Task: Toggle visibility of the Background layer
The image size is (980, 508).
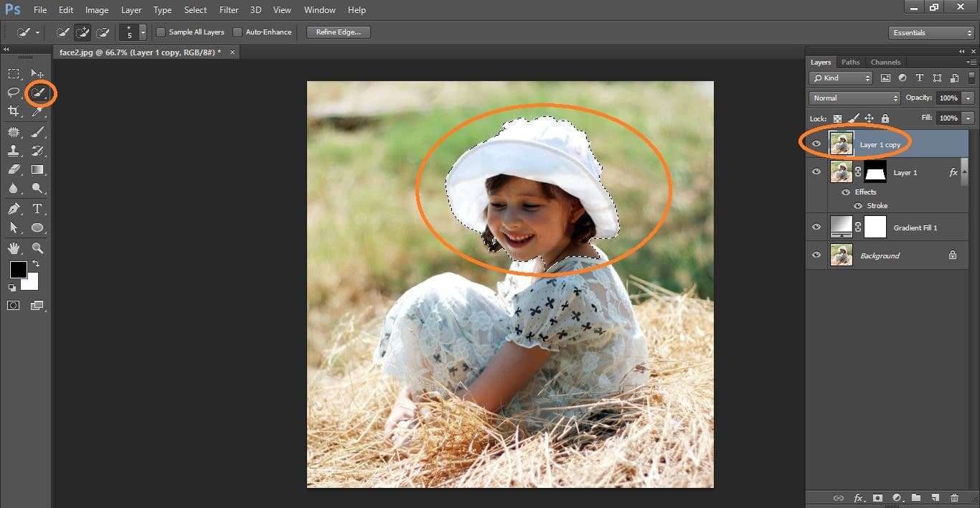Action: 816,255
